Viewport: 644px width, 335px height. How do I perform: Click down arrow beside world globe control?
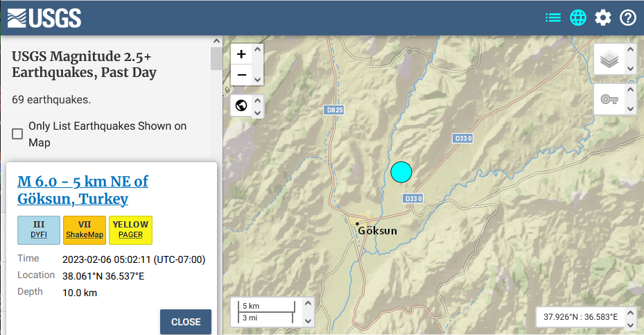point(257,112)
